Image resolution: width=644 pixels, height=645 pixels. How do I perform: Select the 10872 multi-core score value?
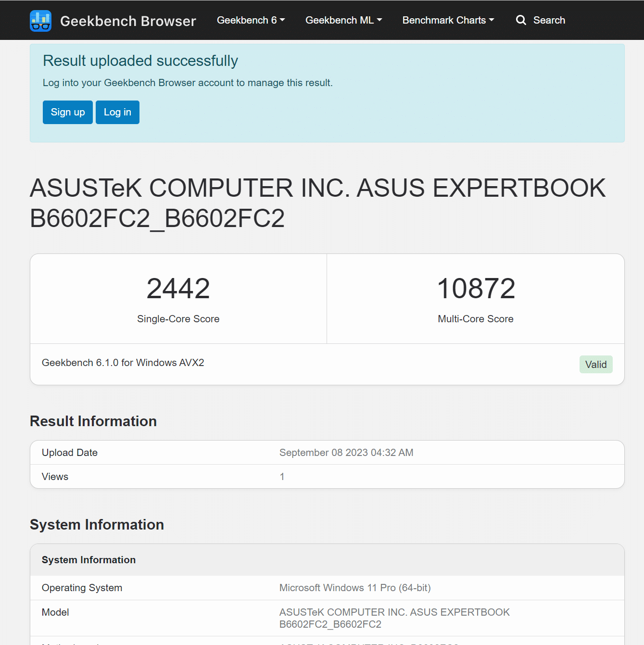click(476, 289)
